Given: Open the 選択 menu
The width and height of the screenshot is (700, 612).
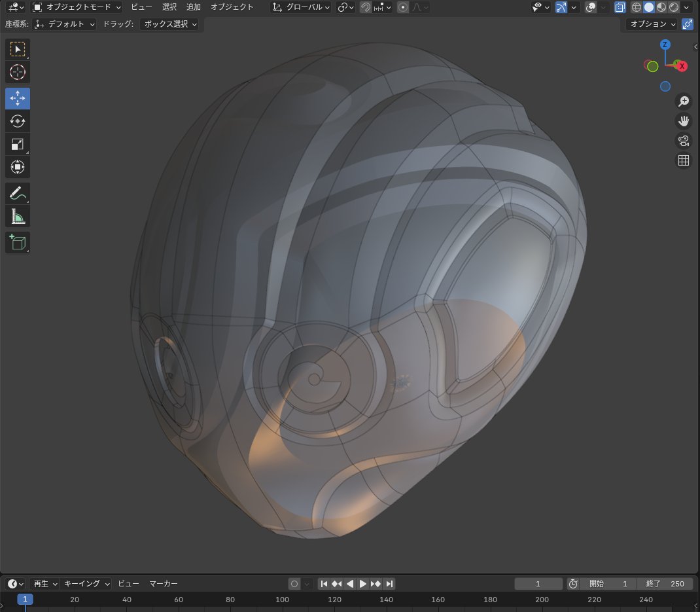Looking at the screenshot, I should [x=169, y=7].
